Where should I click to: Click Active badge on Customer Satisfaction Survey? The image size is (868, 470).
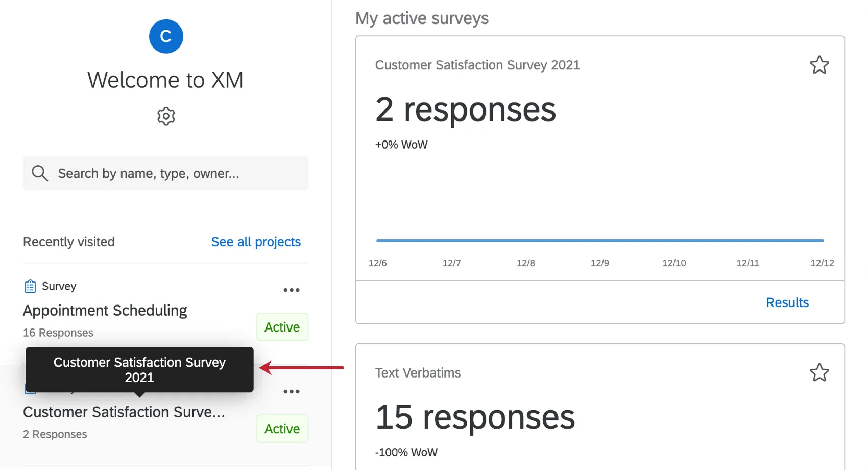tap(282, 429)
